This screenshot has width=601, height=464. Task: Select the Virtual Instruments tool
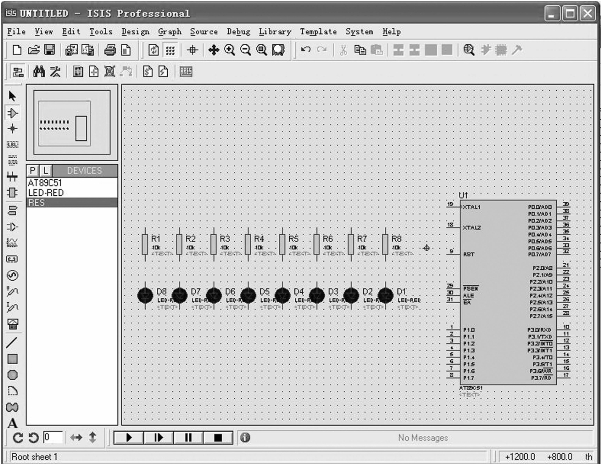coord(12,324)
